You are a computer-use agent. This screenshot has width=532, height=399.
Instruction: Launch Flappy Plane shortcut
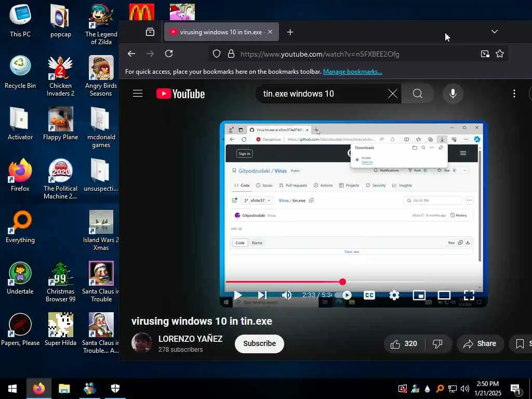click(60, 124)
